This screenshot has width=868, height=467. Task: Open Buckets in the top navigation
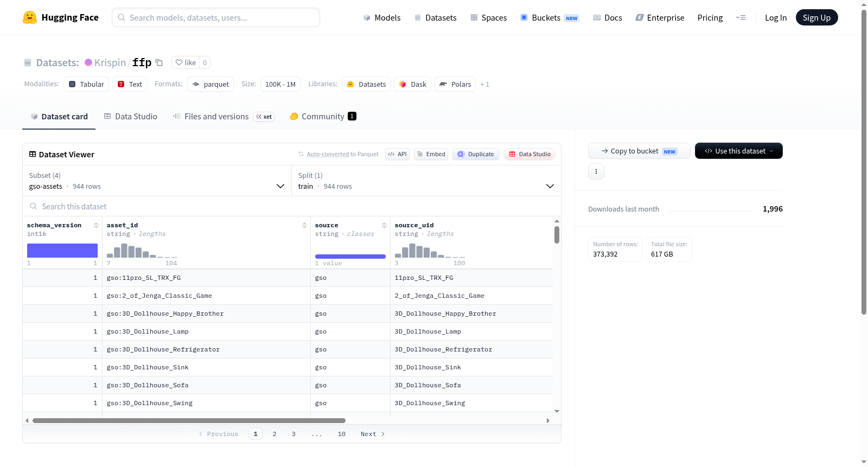pyautogui.click(x=550, y=17)
